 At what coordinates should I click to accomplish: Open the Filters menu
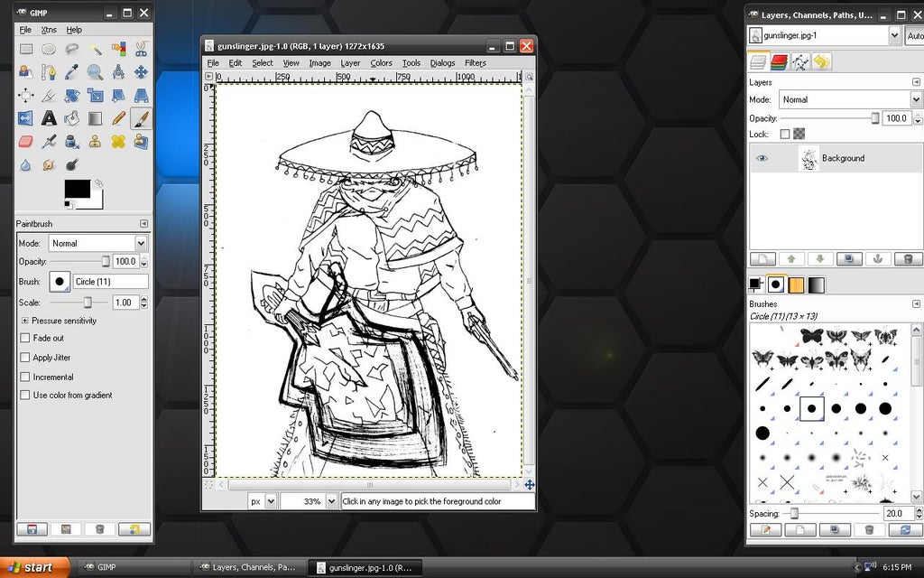475,63
